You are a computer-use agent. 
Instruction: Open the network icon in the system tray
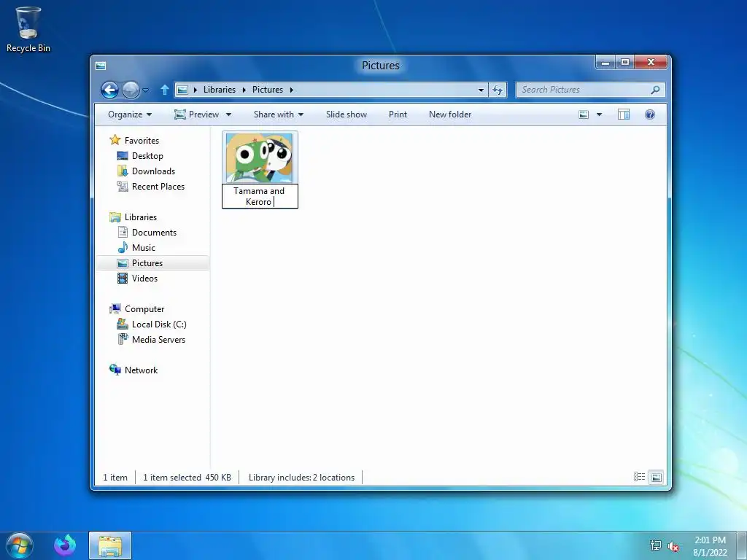656,545
